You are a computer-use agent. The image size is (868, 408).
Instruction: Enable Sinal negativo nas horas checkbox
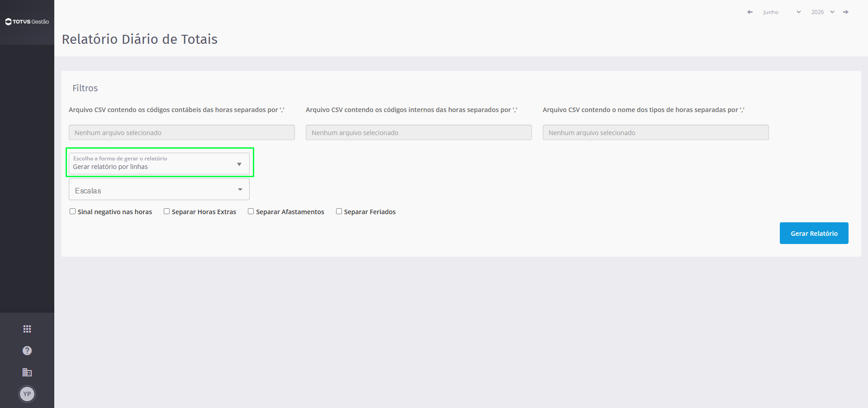coord(72,211)
